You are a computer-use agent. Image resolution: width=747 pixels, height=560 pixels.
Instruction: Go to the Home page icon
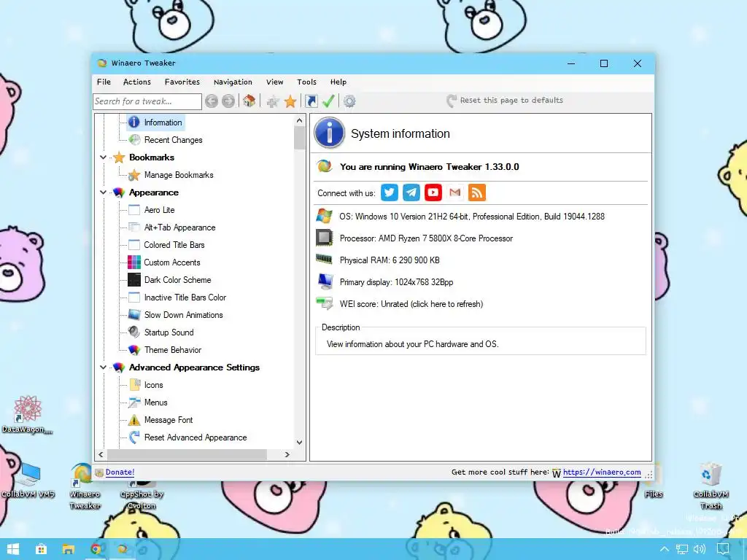249,101
